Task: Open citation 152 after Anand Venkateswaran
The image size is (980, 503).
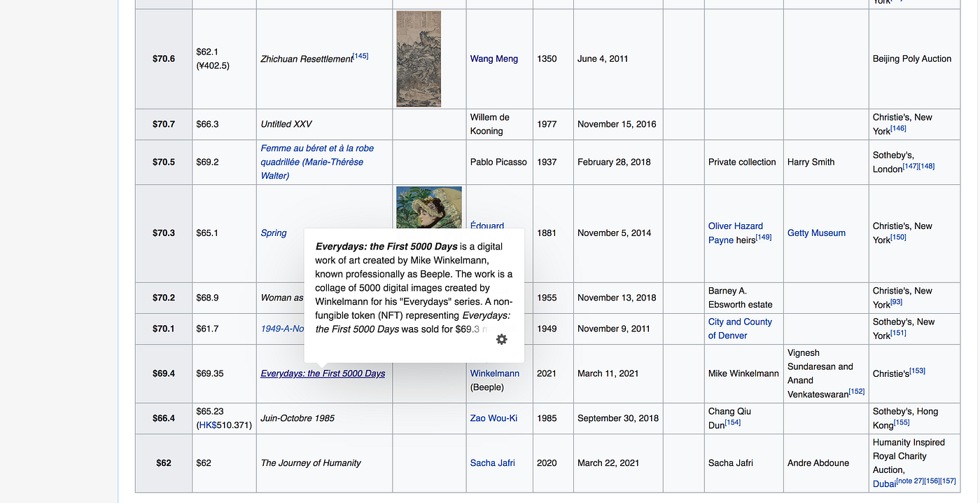Action: (x=857, y=392)
